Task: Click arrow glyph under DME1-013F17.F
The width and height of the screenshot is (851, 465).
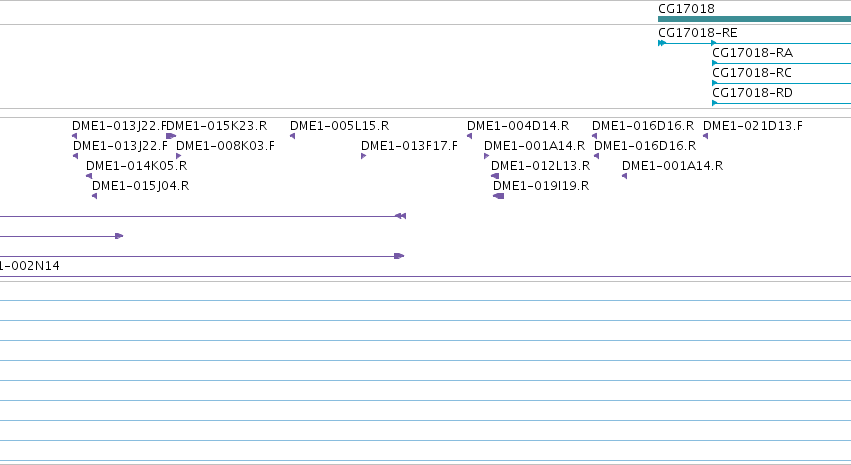Action: pos(364,156)
